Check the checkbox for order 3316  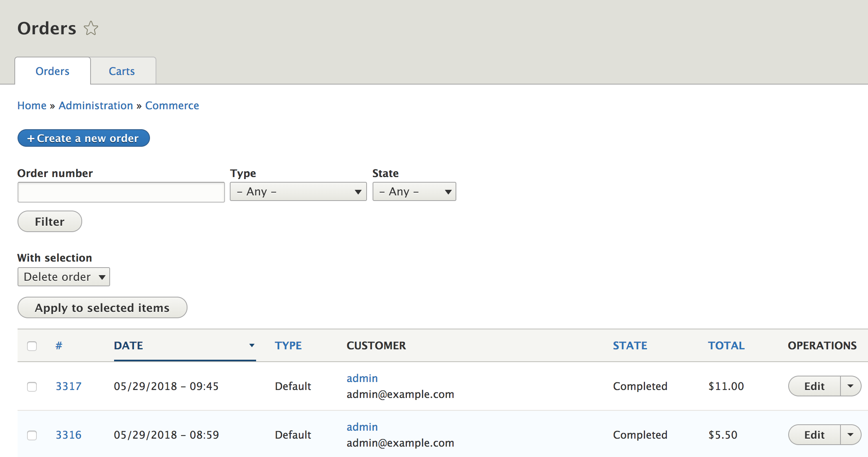(x=32, y=435)
